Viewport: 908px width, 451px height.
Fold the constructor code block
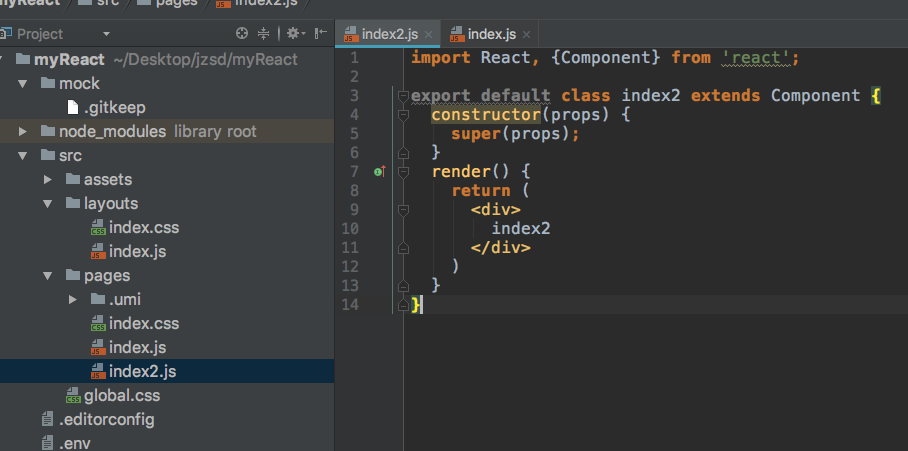pyautogui.click(x=403, y=115)
